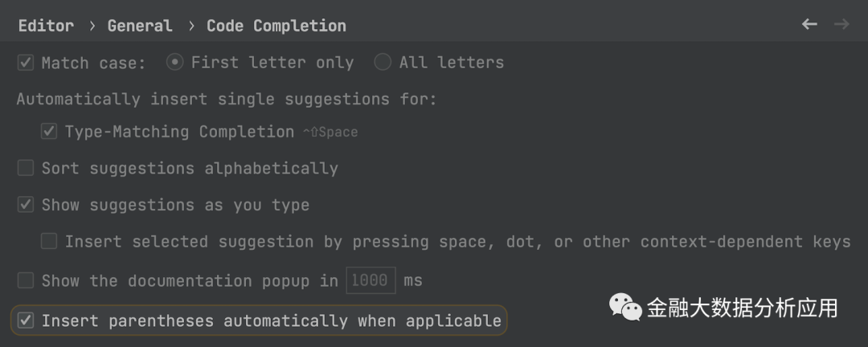
Task: Click the 1000 ms delay input field
Action: 371,280
